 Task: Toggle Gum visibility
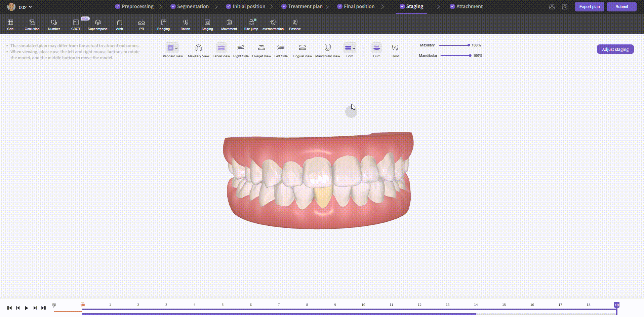click(377, 51)
